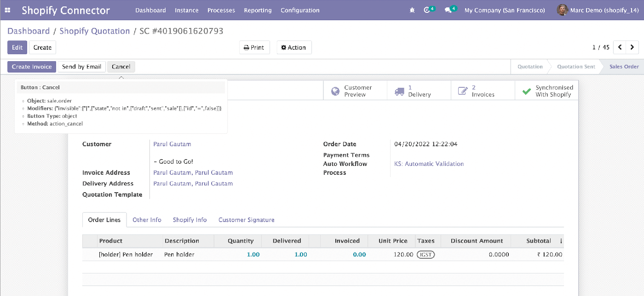This screenshot has height=296, width=644.
Task: Open the Reporting menu
Action: [258, 10]
